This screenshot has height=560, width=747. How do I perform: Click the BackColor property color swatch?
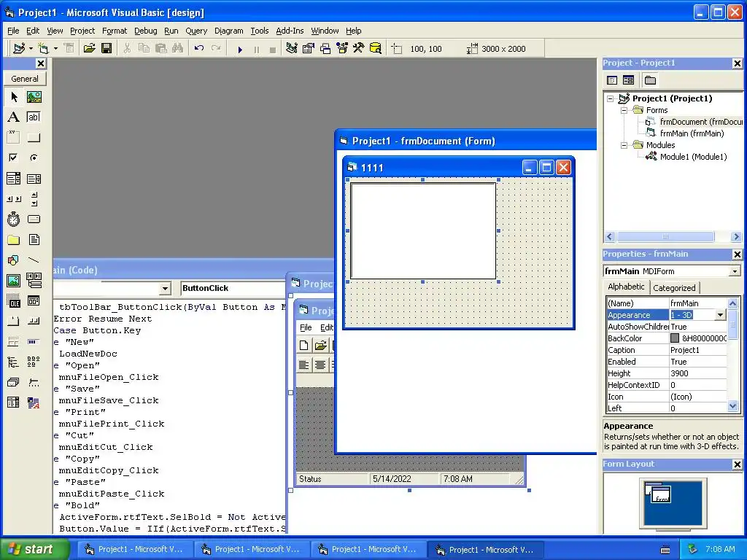pos(675,338)
